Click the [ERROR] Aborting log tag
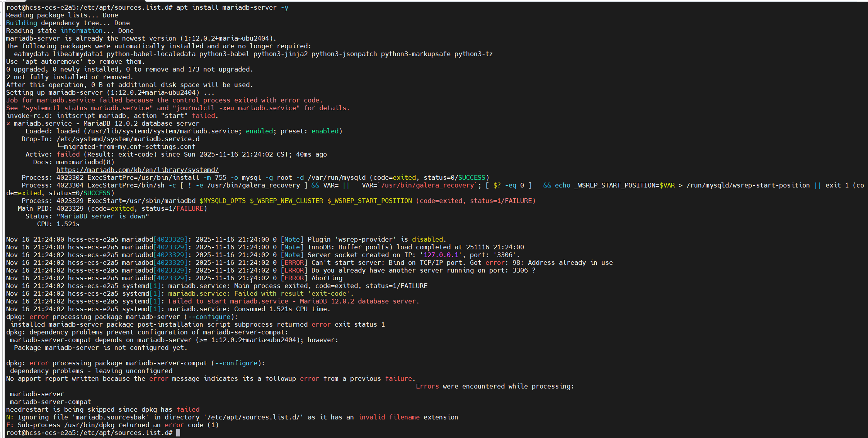The height and width of the screenshot is (438, 868). pyautogui.click(x=294, y=278)
